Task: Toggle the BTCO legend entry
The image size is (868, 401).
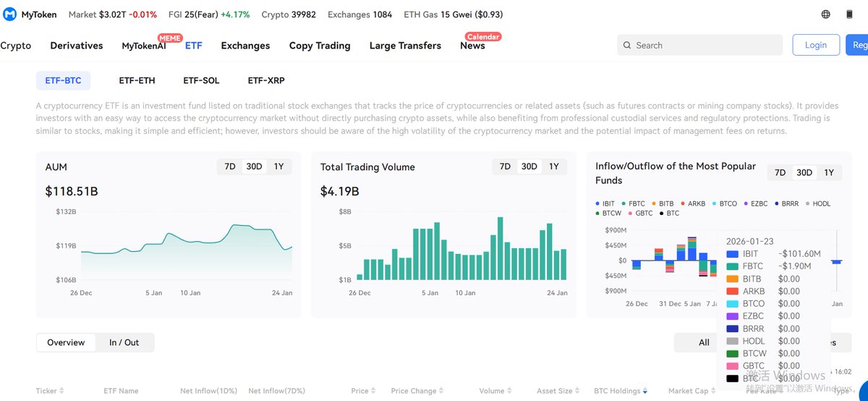Action: 725,204
